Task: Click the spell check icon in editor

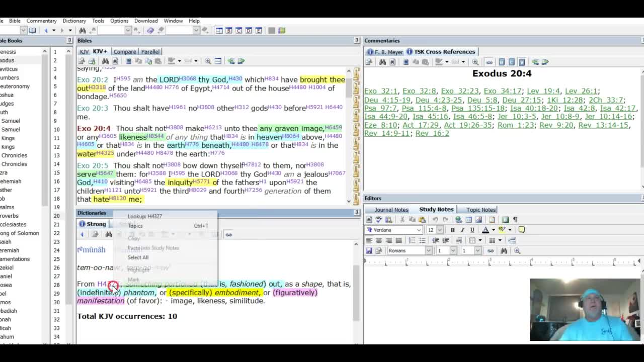Action: coord(379,220)
